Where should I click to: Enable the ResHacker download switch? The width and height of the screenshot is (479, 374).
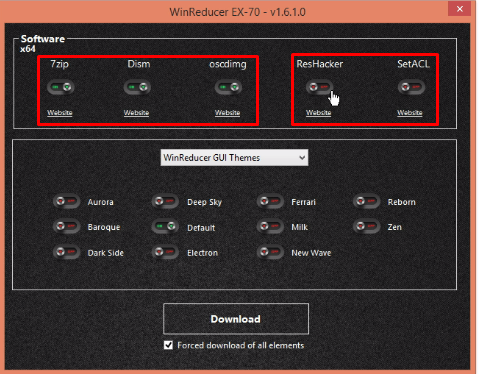[320, 87]
